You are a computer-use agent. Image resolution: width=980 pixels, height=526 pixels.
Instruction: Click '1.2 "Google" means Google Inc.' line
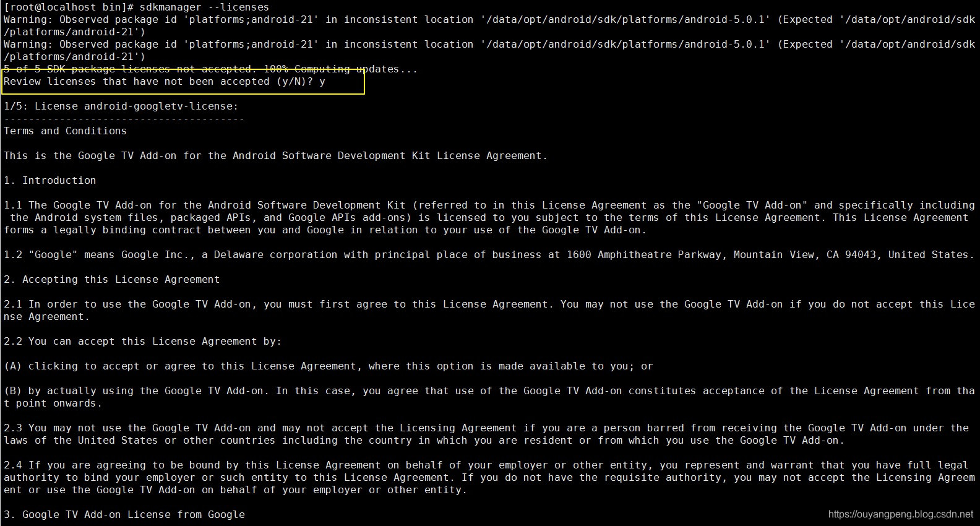pos(489,255)
